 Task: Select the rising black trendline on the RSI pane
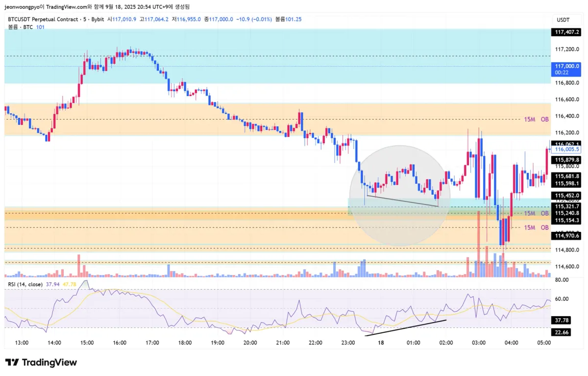point(407,327)
